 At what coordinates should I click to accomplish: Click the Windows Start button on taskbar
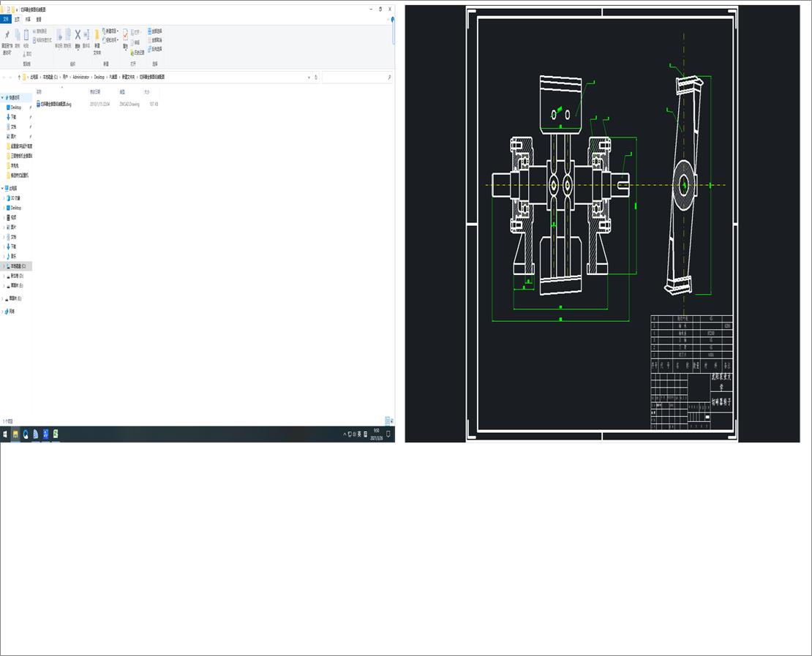pos(5,434)
